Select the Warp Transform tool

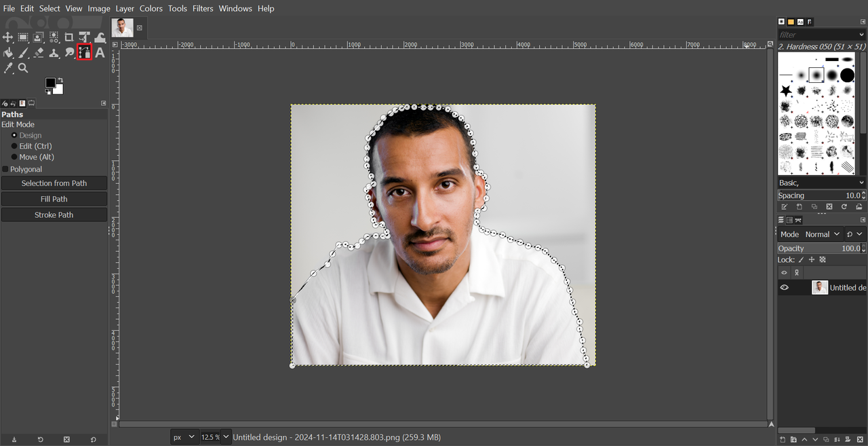(x=100, y=37)
